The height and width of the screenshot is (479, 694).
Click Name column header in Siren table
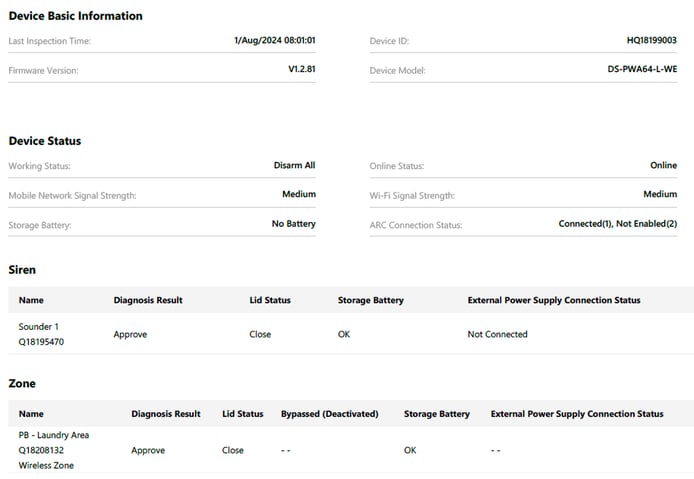coord(31,300)
